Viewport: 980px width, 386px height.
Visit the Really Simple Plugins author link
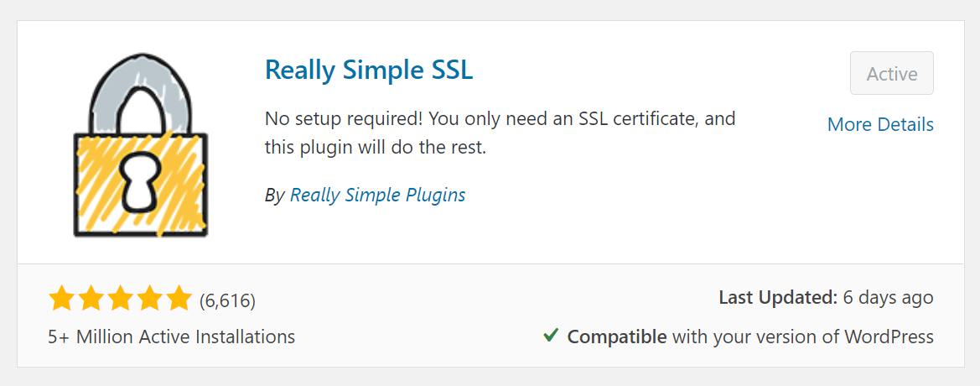(378, 195)
